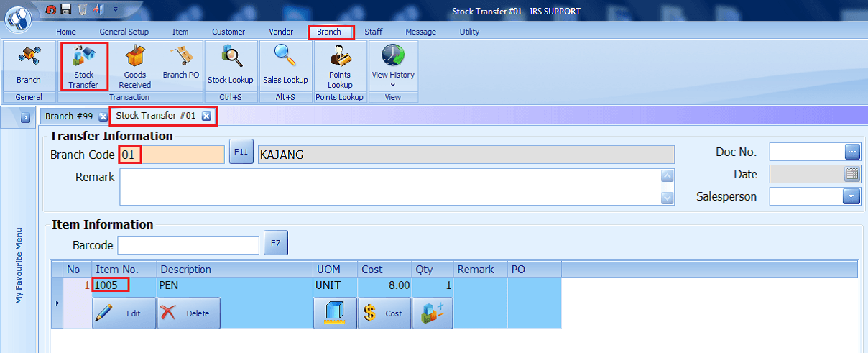Image resolution: width=868 pixels, height=353 pixels.
Task: Click the Cost column header
Action: (384, 270)
